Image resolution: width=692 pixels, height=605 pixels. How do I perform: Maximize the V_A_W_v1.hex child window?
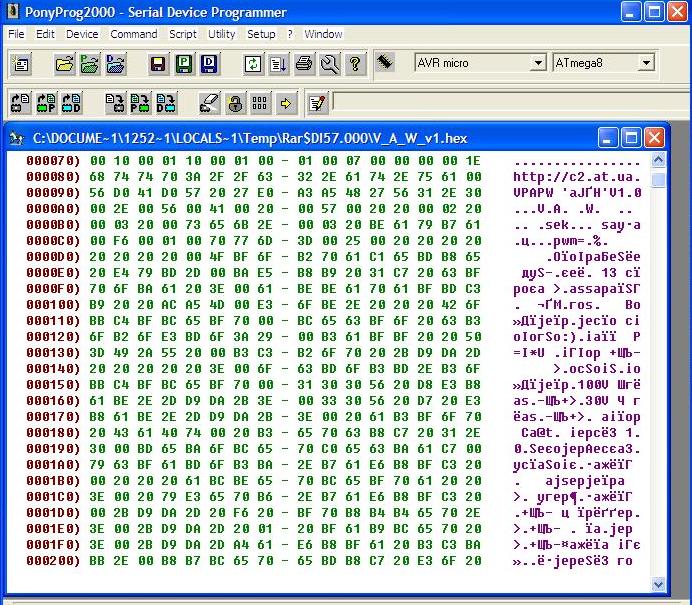[x=631, y=138]
